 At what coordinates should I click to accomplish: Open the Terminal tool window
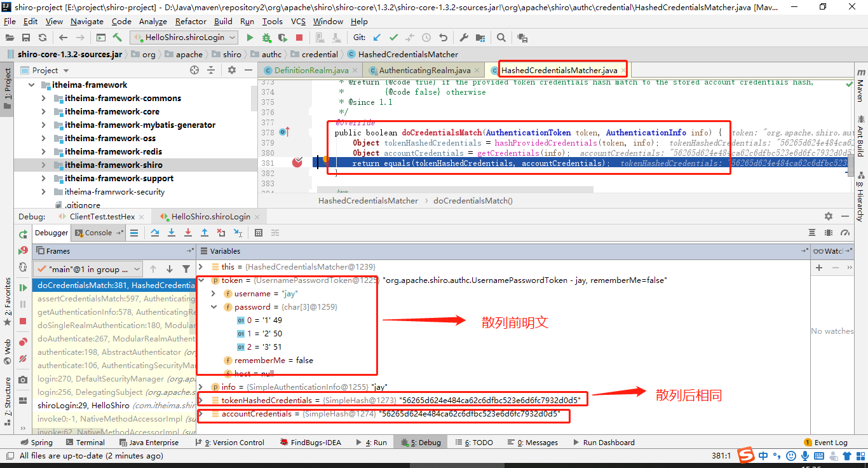(x=85, y=443)
